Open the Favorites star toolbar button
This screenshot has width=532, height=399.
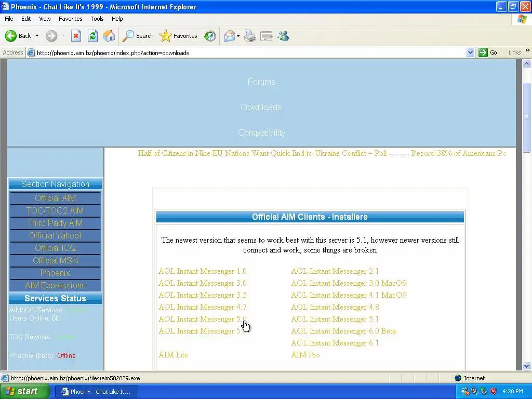[x=178, y=36]
